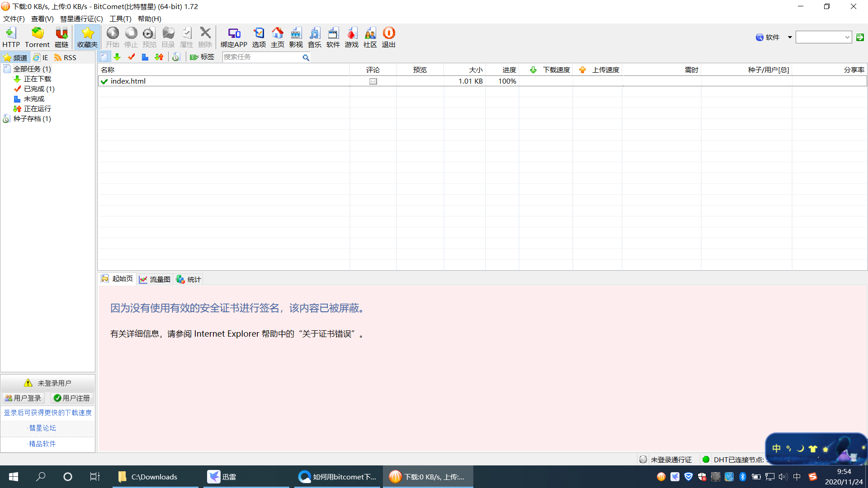Go to the Home page (主页) icon
The width and height of the screenshot is (868, 488).
coord(278,37)
